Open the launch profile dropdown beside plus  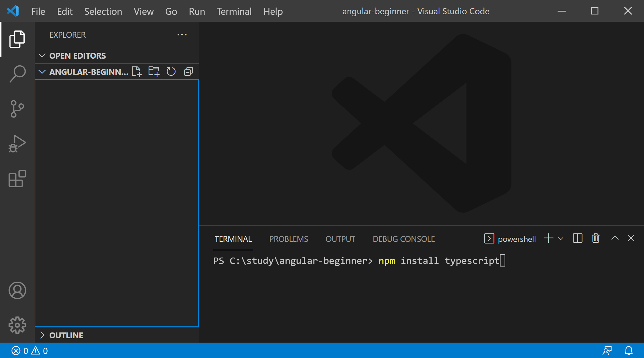[561, 239]
